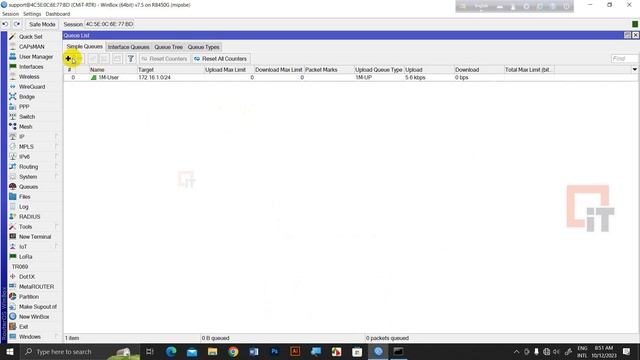Click the 1M-UP upload queue type cell
Screen dimensions: 640x360
click(363, 77)
